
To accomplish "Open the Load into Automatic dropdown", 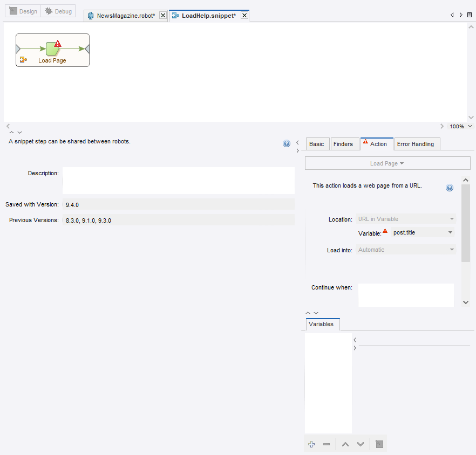I will 405,250.
